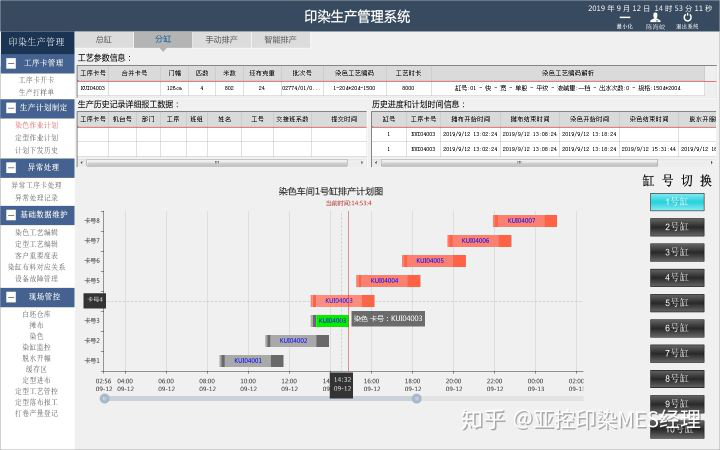Image resolution: width=720 pixels, height=450 pixels.
Task: Switch to 5号缸
Action: coord(677,303)
